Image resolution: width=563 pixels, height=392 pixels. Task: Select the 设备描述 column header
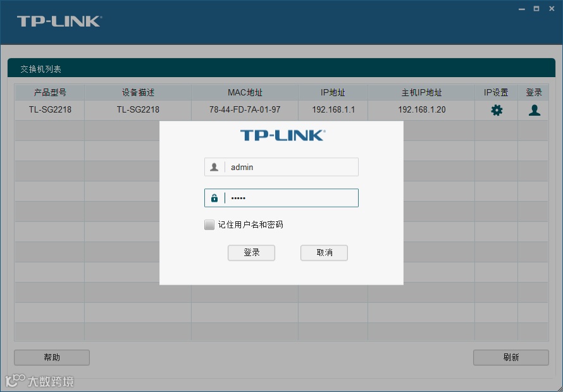[x=138, y=92]
